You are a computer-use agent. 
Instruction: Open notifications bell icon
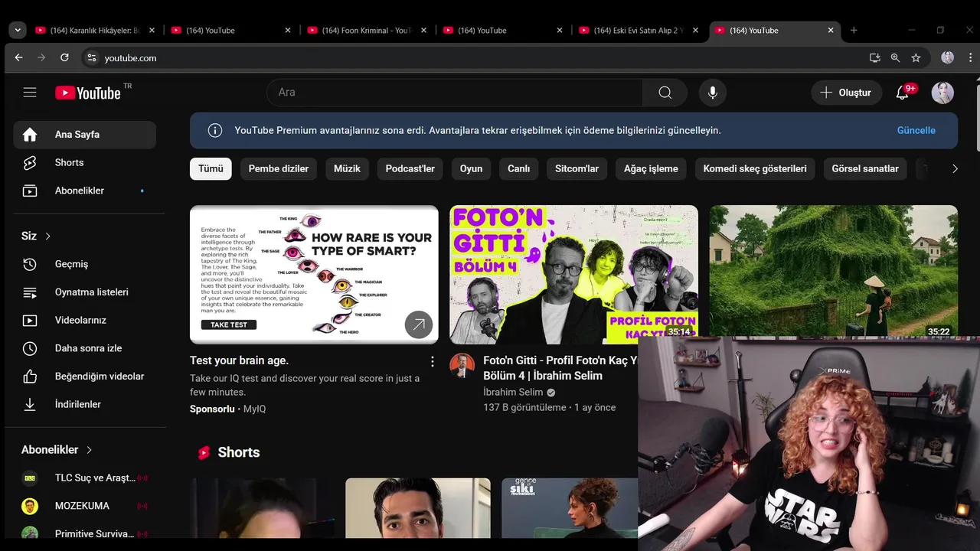903,93
